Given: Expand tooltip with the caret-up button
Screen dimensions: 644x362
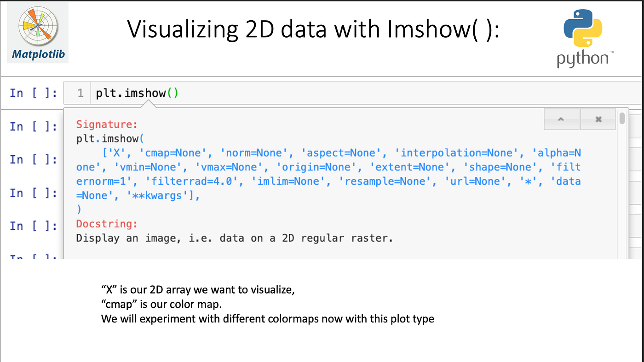Looking at the screenshot, I should point(561,119).
